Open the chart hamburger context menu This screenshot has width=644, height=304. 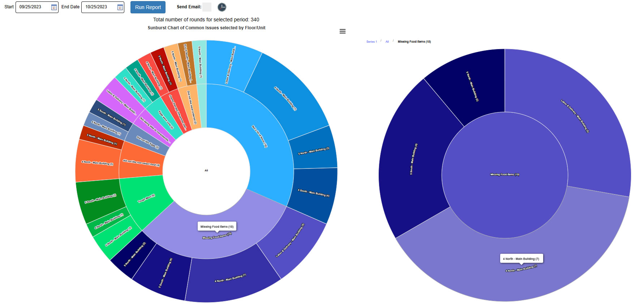tap(343, 31)
